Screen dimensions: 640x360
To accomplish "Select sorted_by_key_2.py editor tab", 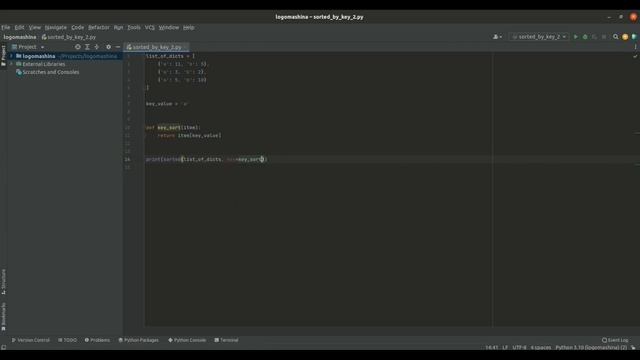I will tap(156, 47).
